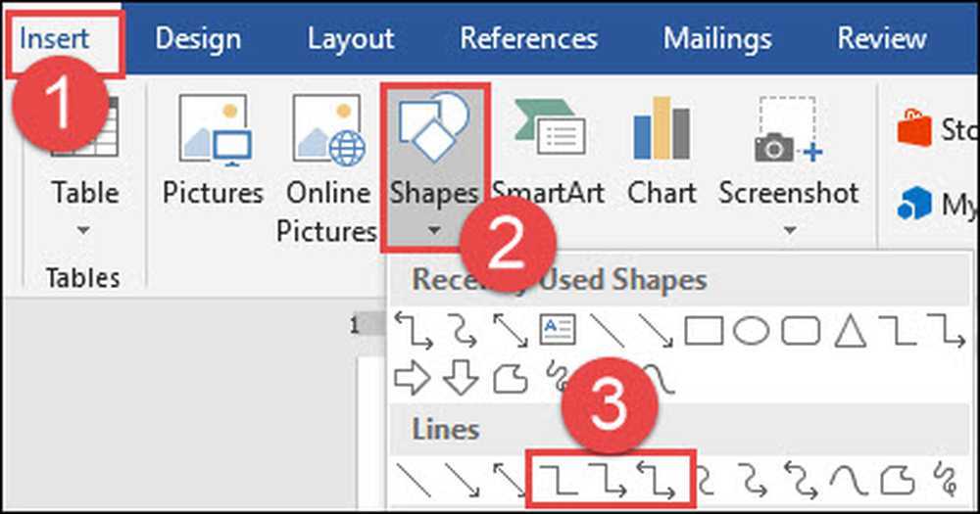This screenshot has height=514, width=980.
Task: Select the elbow connector in Lines
Action: point(558,479)
